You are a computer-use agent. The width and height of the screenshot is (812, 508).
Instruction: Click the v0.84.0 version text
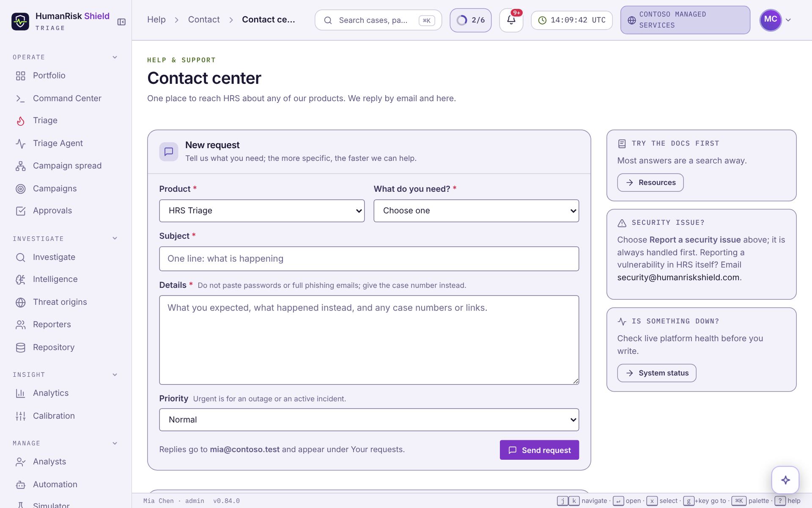coord(226,501)
